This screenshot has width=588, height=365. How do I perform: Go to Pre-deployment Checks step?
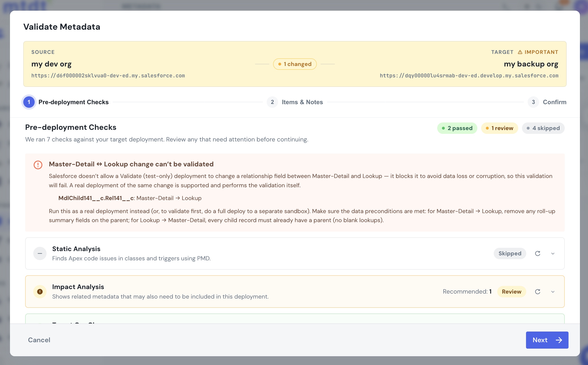coord(66,102)
